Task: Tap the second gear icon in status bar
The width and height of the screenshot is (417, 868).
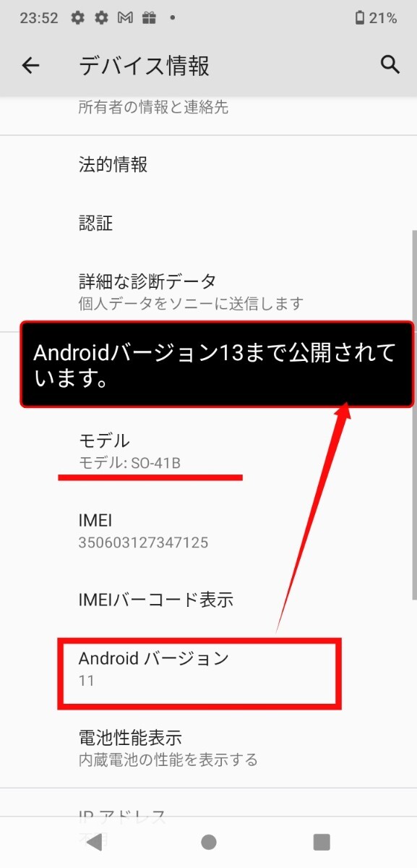Action: click(x=101, y=18)
